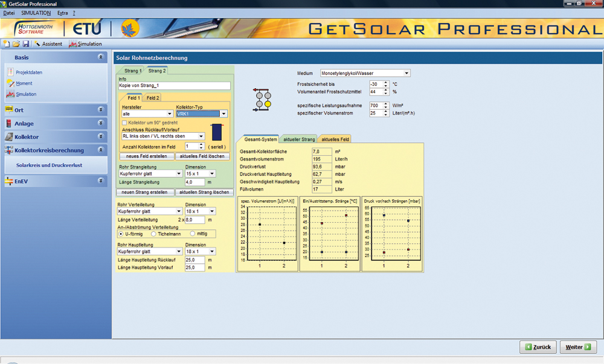Show the aktuelles Feld results tab
The image size is (604, 364).
[335, 139]
